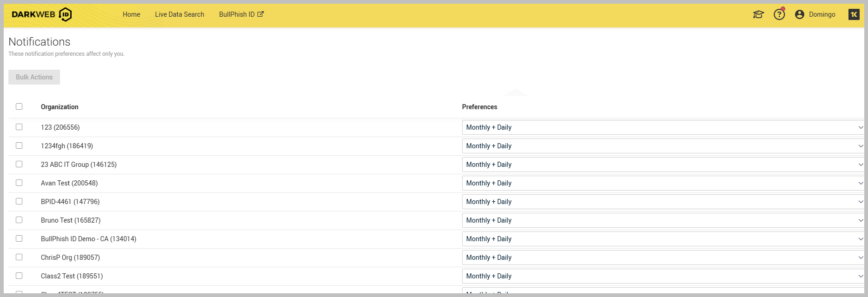Click the Dark Web ID logo
868x297 pixels.
42,14
